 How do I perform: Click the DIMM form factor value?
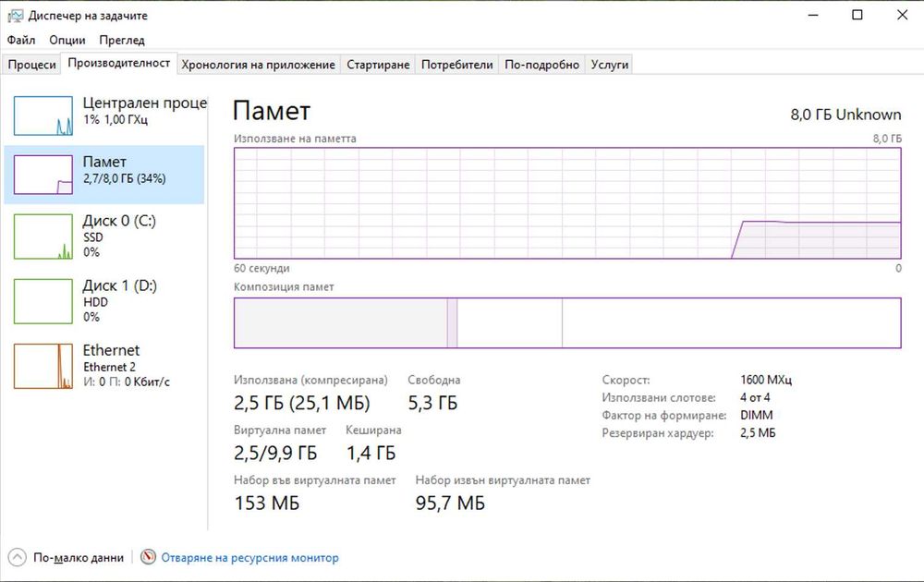(757, 416)
